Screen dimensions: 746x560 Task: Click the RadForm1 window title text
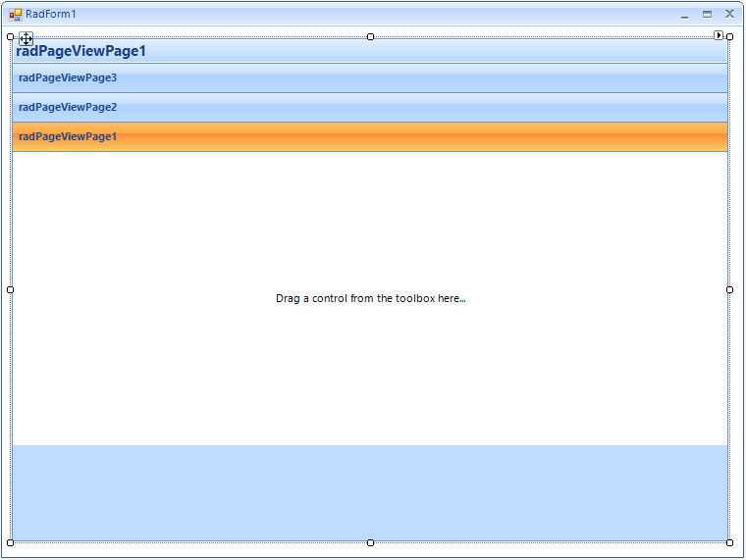coord(51,14)
